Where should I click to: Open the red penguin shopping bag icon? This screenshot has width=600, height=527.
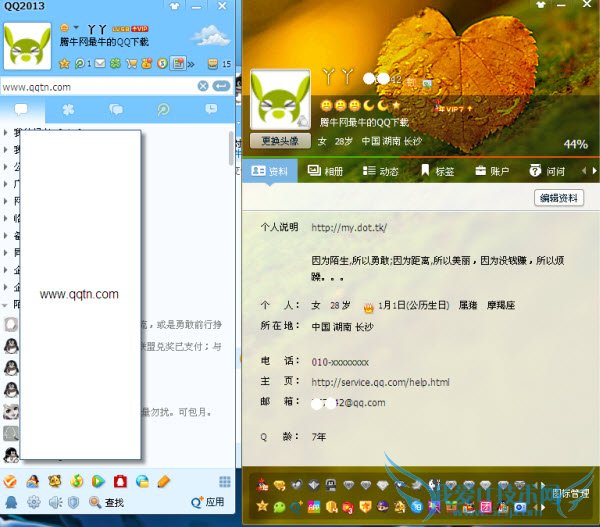[120, 481]
